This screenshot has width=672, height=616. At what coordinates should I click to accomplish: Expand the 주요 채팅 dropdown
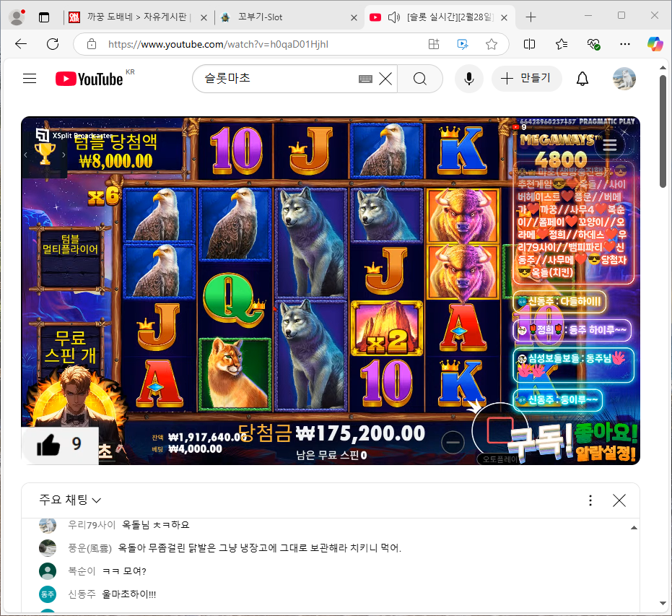pos(70,500)
